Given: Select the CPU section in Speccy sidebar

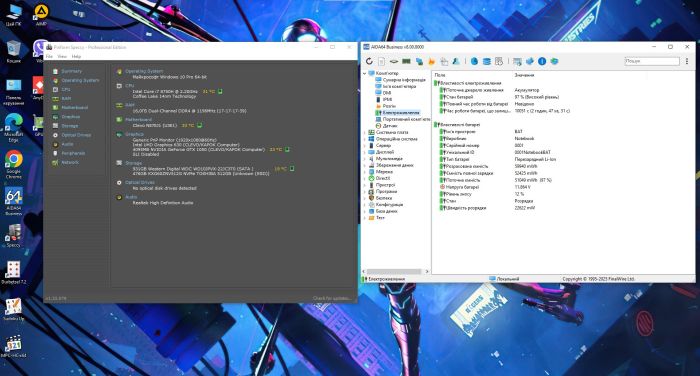Looking at the screenshot, I should [x=66, y=89].
